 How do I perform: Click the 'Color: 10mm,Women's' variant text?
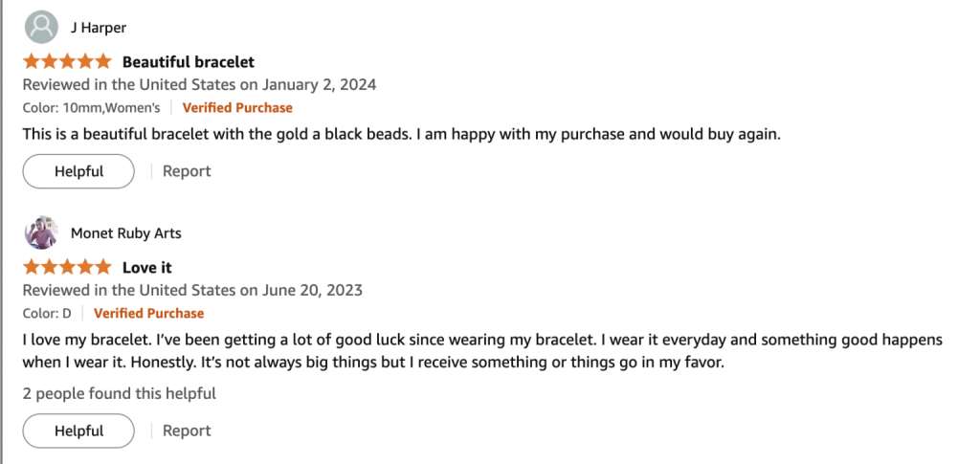(91, 108)
